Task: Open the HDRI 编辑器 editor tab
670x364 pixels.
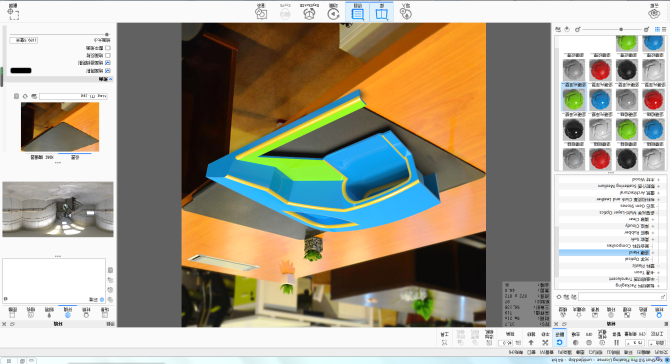Action: 42,157
